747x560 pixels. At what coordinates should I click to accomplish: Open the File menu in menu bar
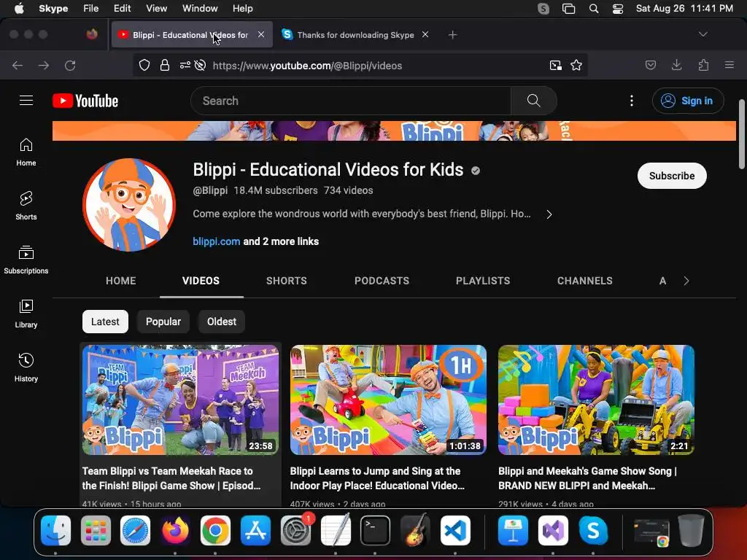coord(90,8)
